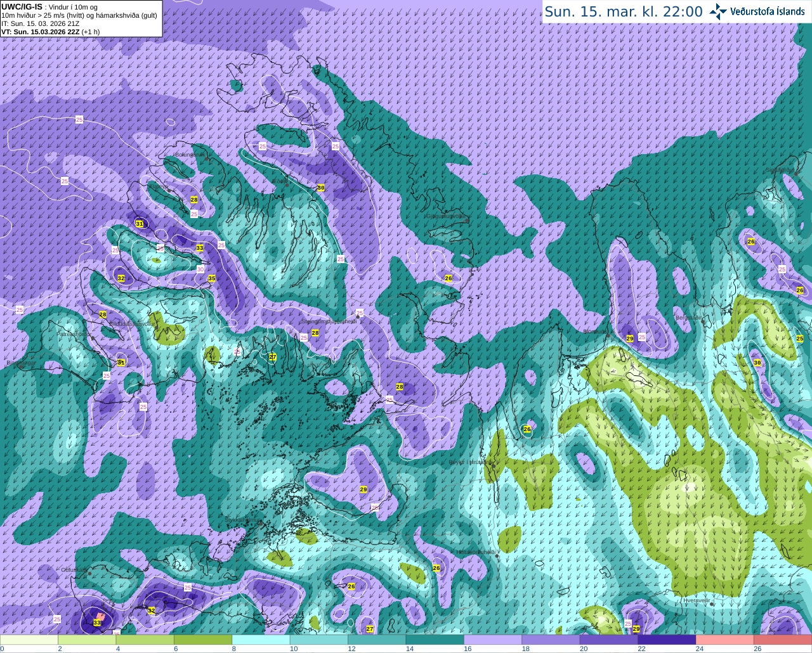The height and width of the screenshot is (653, 812).
Task: Select the 22–24 m/s dark indigo swatch
Action: (667, 640)
